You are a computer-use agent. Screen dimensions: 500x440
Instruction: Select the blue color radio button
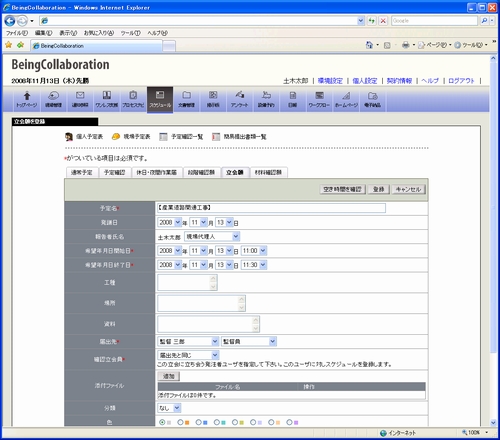tap(199, 422)
